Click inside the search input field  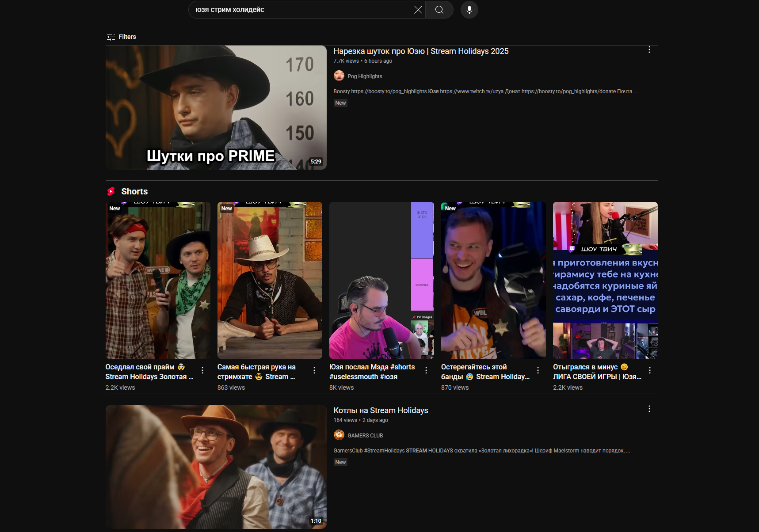point(301,10)
